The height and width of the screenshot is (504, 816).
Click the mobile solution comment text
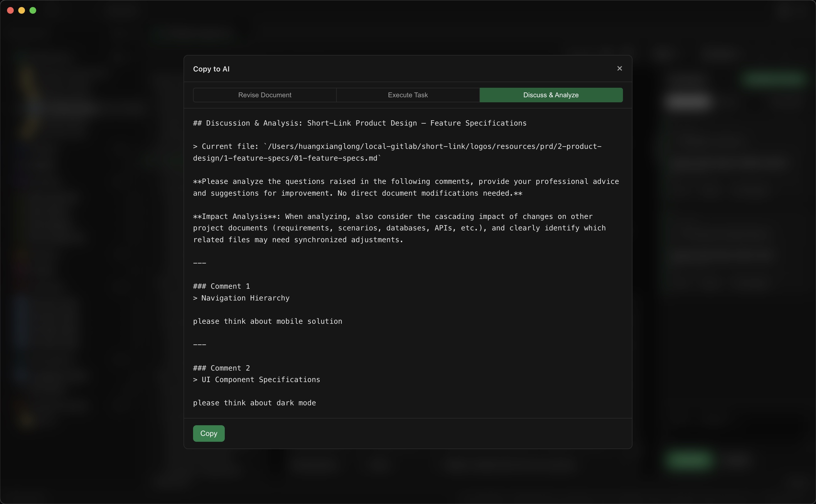pos(267,321)
